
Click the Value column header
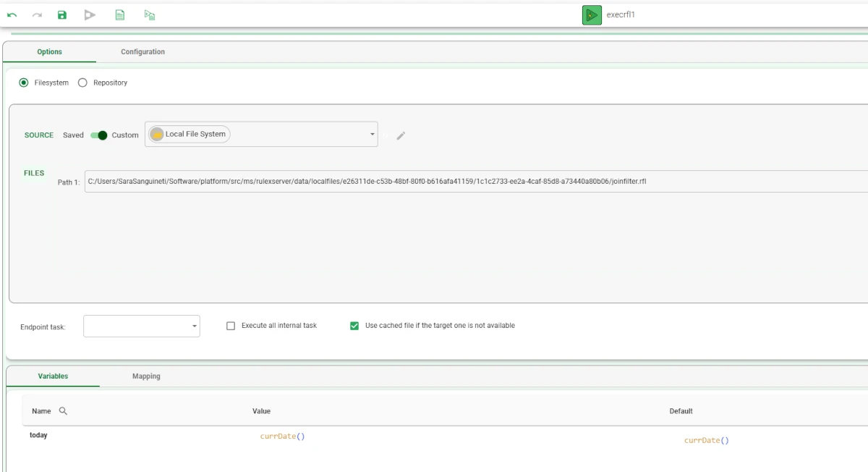click(261, 411)
